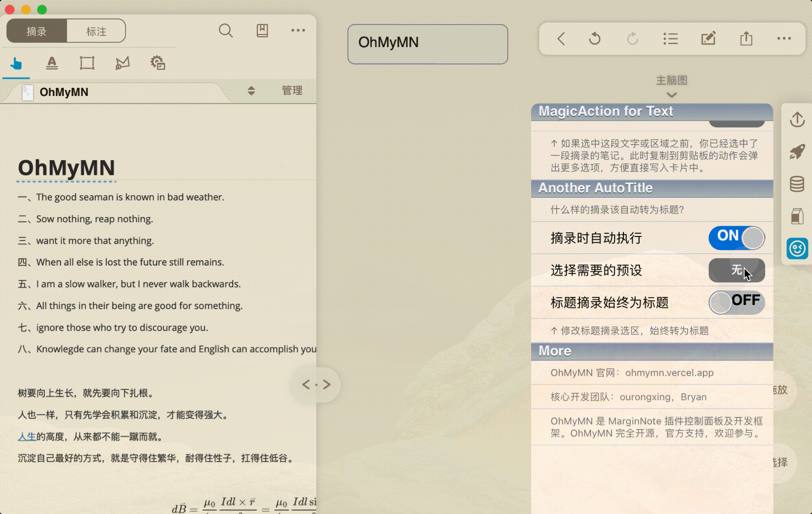Click the MagicAction for Text section header
This screenshot has height=514, width=812.
pos(652,112)
